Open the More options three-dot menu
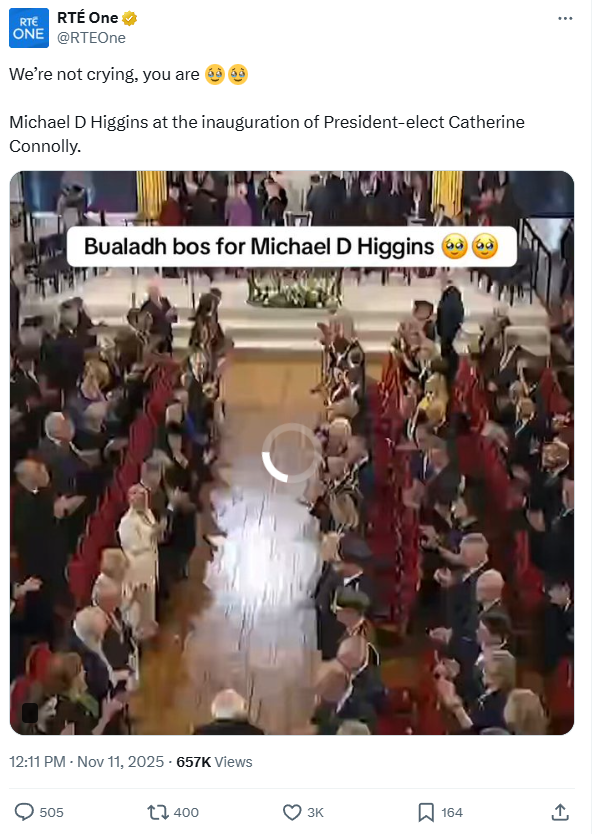The image size is (593, 834). [x=565, y=19]
